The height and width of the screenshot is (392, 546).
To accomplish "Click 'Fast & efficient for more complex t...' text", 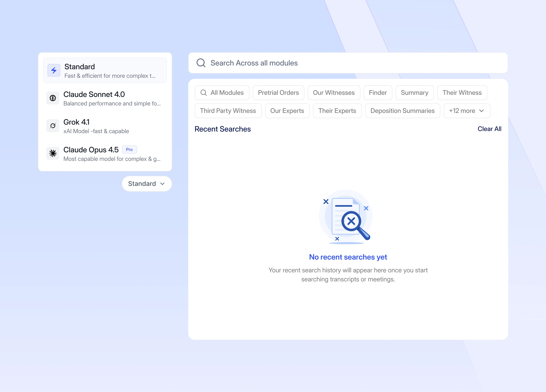I will 110,76.
